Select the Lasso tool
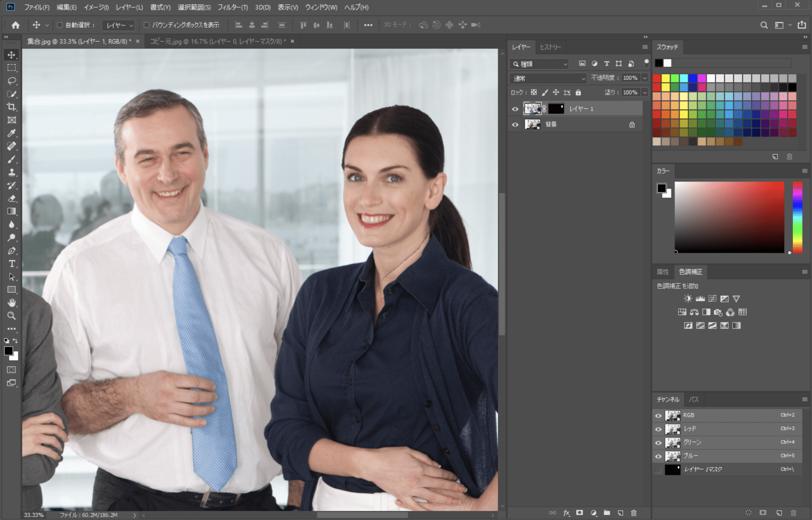 (x=12, y=81)
